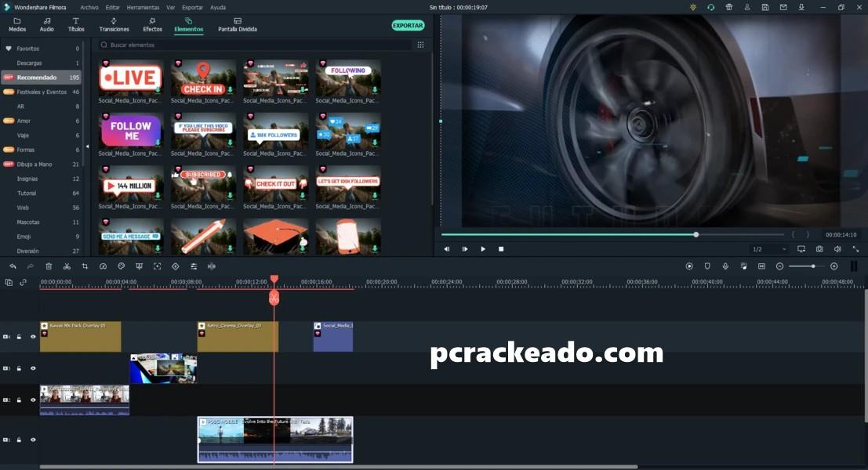The width and height of the screenshot is (868, 470).
Task: Open the speed control speedometer icon
Action: (x=103, y=266)
